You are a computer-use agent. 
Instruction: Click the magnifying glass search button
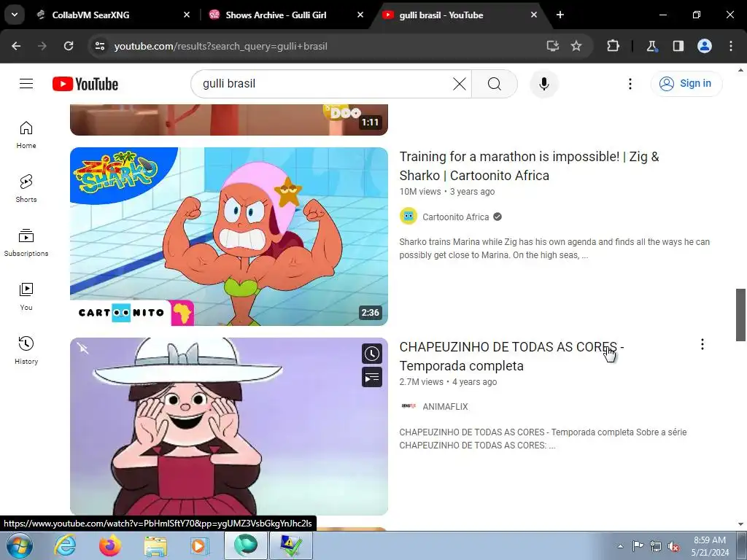point(495,84)
